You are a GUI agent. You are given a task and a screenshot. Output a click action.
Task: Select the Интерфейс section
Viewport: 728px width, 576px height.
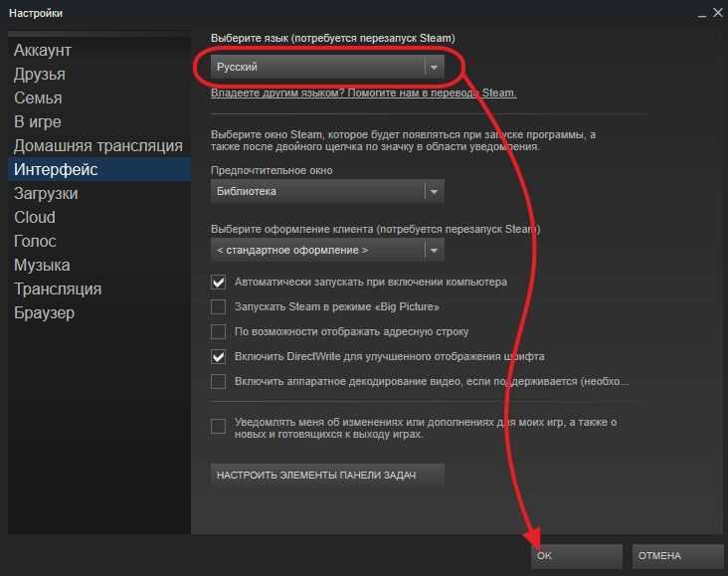(x=98, y=169)
